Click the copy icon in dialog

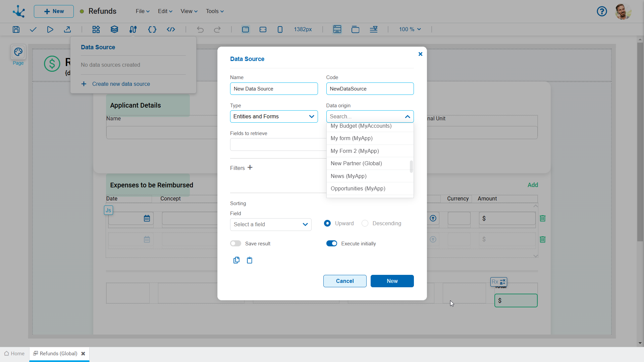click(x=236, y=260)
